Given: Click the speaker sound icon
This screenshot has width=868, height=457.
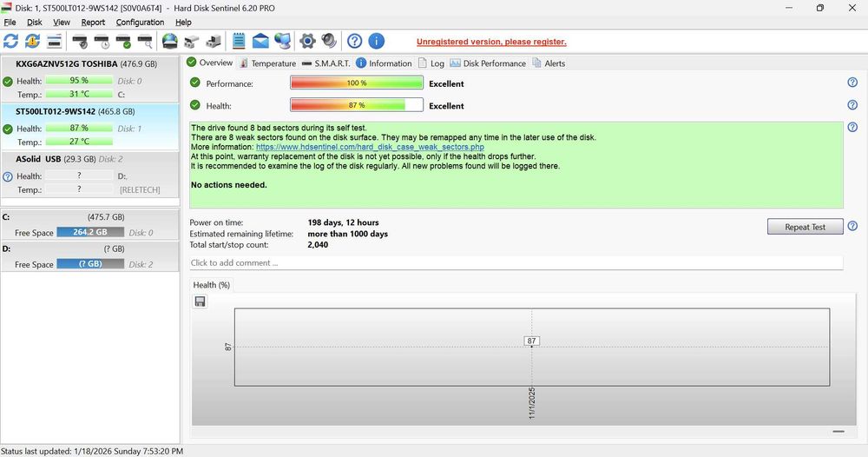Looking at the screenshot, I should click(329, 41).
